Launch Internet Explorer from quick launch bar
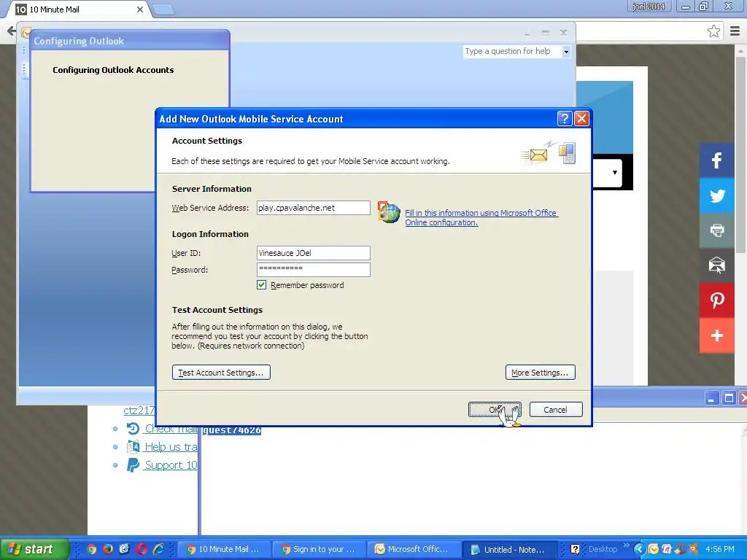This screenshot has height=560, width=747. tap(158, 549)
